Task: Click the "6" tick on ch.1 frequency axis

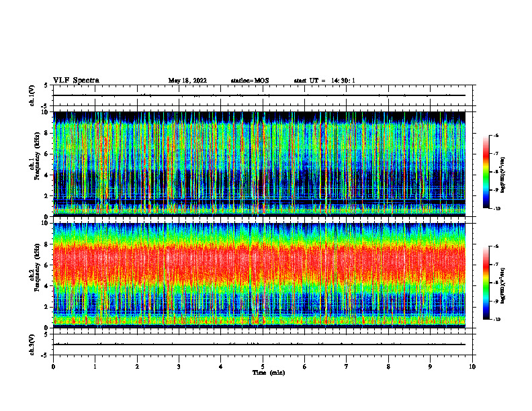Action: pyautogui.click(x=47, y=154)
